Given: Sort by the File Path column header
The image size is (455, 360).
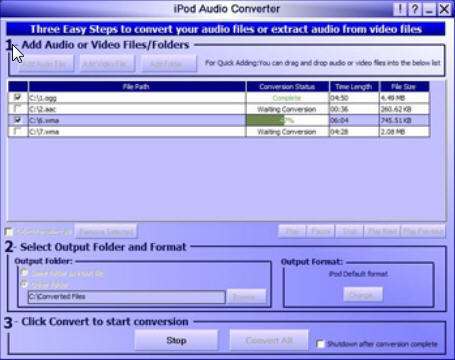Looking at the screenshot, I should point(137,87).
